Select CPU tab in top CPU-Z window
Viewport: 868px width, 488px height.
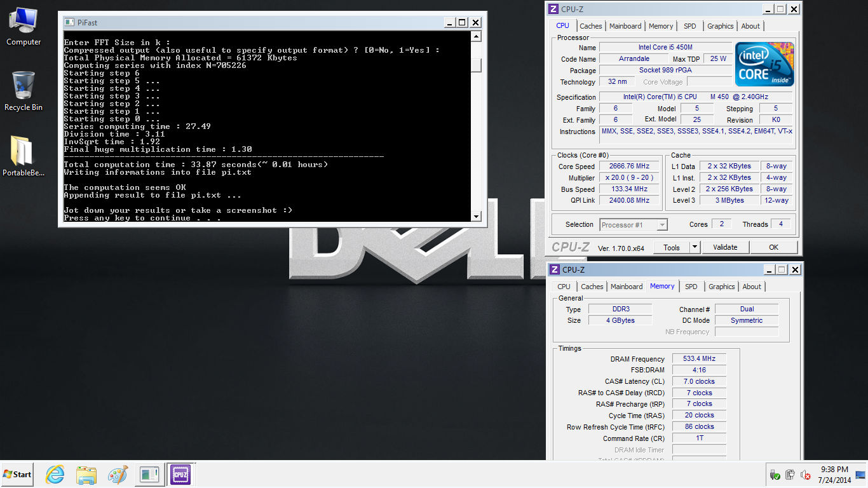[x=563, y=25]
